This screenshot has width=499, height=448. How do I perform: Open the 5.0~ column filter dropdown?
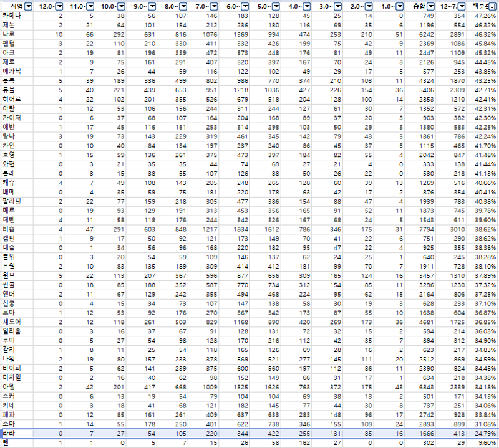tap(276, 6)
